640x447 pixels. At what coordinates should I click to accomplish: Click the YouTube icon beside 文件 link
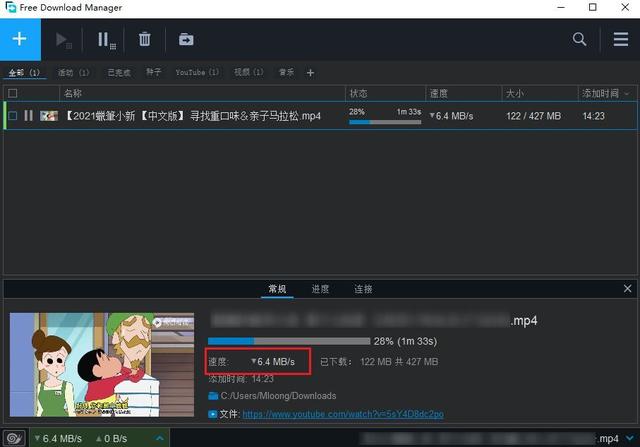[x=212, y=414]
